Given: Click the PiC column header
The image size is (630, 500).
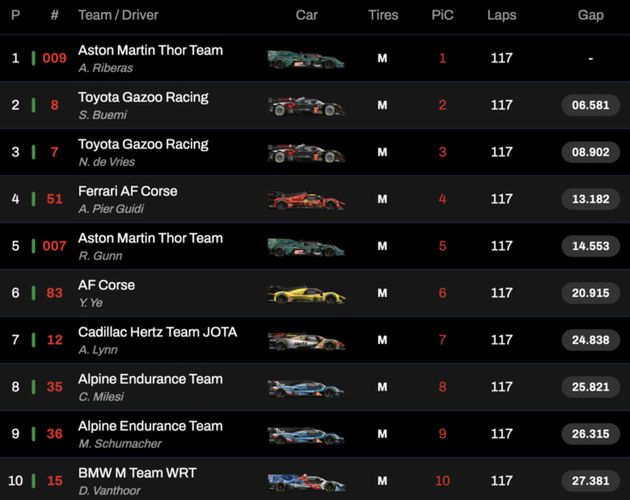Looking at the screenshot, I should 442,16.
